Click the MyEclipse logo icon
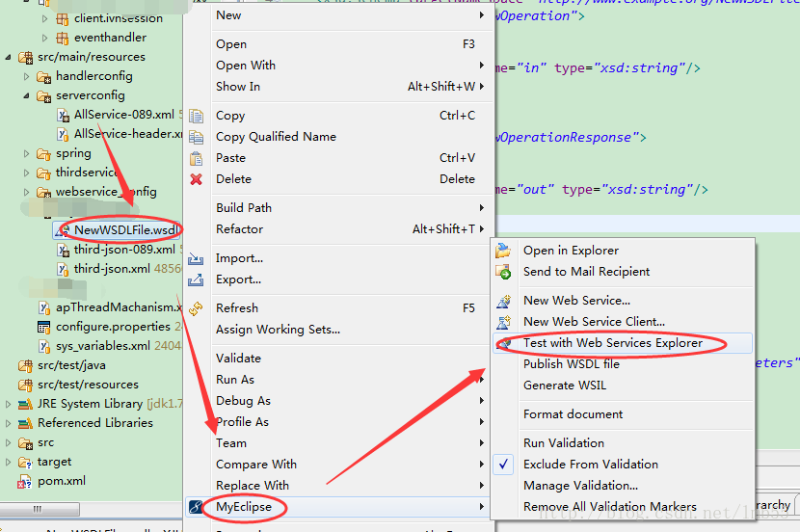800x532 pixels. [x=196, y=507]
